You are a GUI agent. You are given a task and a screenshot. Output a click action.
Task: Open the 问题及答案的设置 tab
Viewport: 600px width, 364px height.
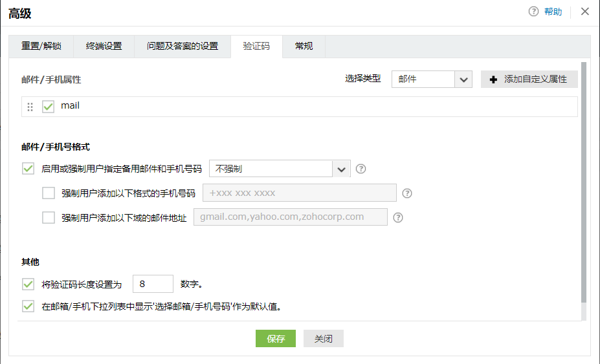(183, 47)
